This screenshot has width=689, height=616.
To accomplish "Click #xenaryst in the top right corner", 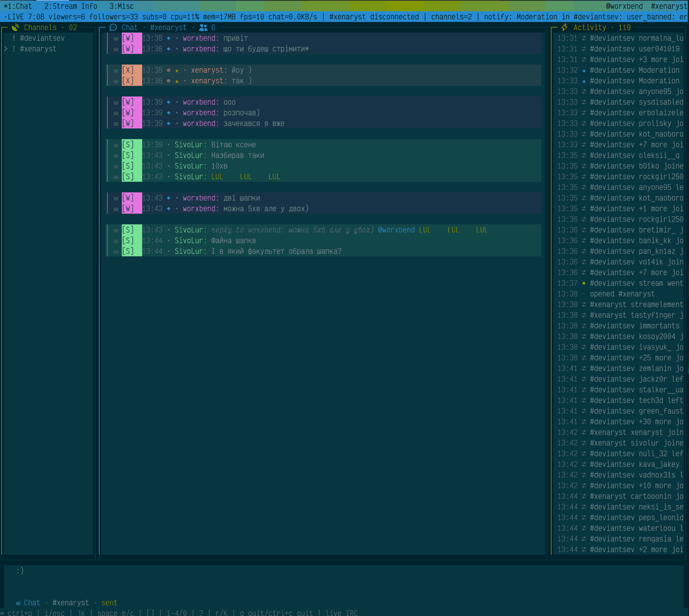I will tap(669, 6).
